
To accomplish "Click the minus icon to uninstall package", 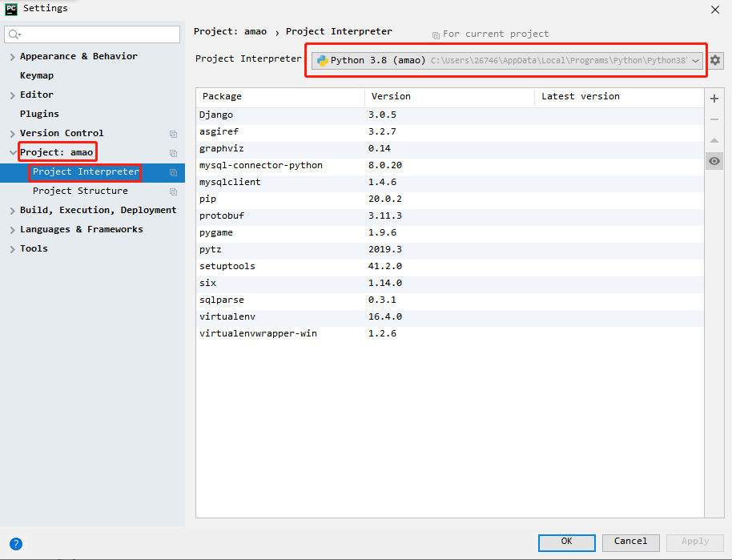I will [714, 119].
